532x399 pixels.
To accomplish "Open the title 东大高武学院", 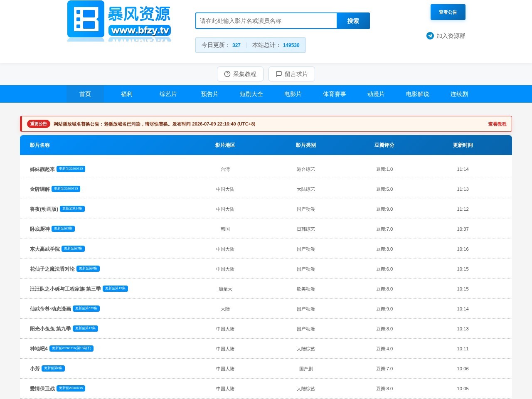I will point(44,249).
